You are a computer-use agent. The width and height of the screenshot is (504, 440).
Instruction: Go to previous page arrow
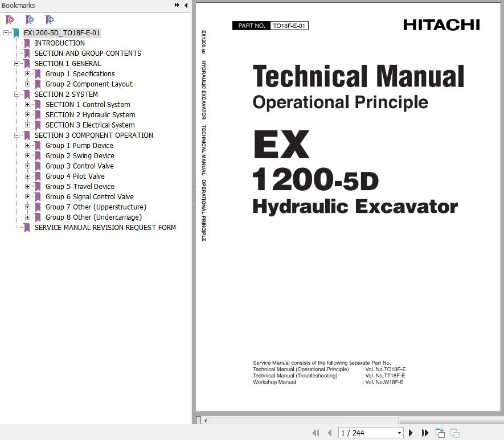(330, 433)
